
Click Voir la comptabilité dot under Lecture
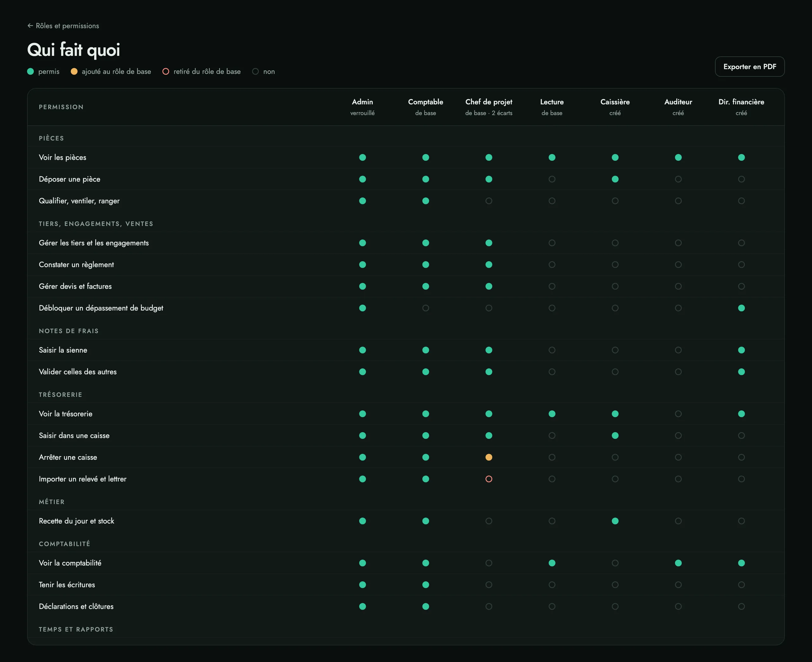coord(552,563)
